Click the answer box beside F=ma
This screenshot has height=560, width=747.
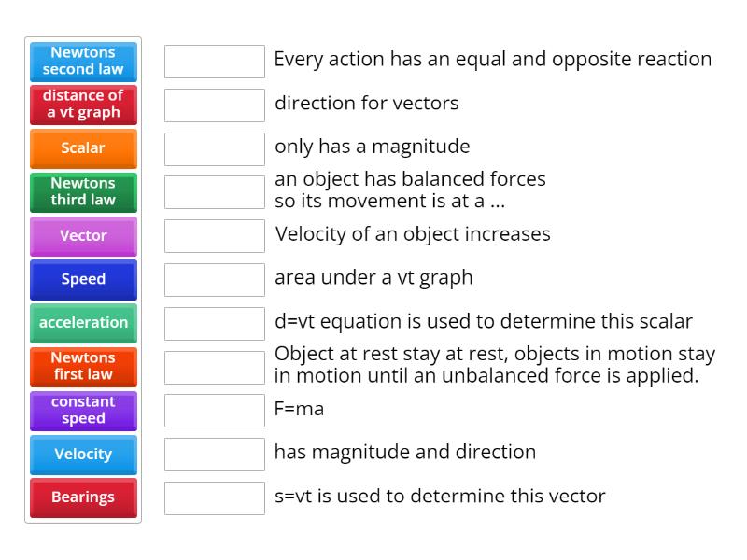(214, 409)
